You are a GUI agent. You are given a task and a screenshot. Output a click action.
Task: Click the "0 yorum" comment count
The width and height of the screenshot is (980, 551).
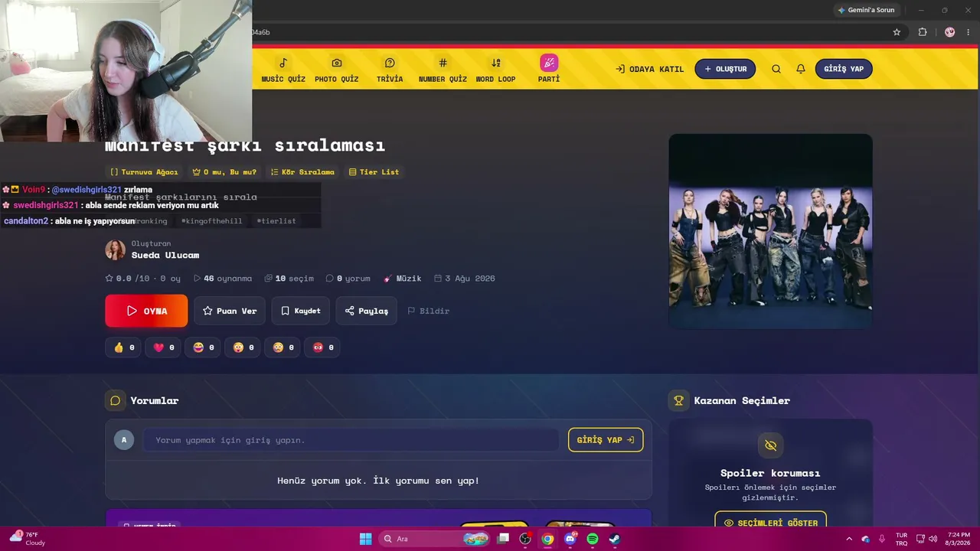click(348, 279)
